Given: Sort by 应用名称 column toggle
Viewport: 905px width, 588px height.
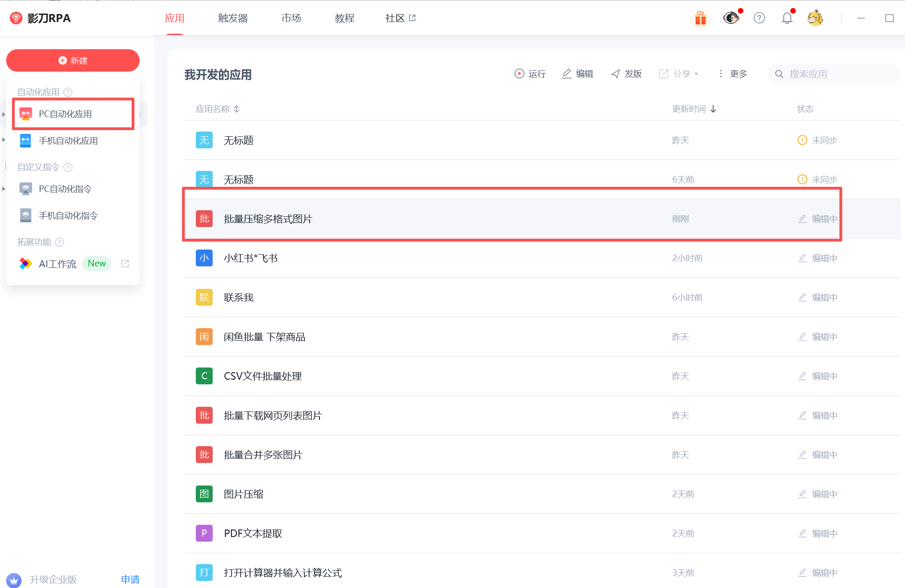Looking at the screenshot, I should point(237,109).
